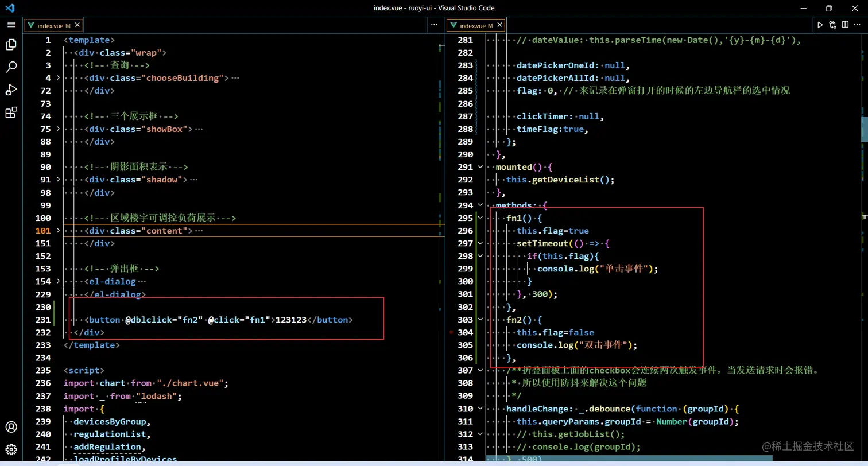Expand folded el-dialog on line 154
The image size is (868, 466).
click(58, 281)
